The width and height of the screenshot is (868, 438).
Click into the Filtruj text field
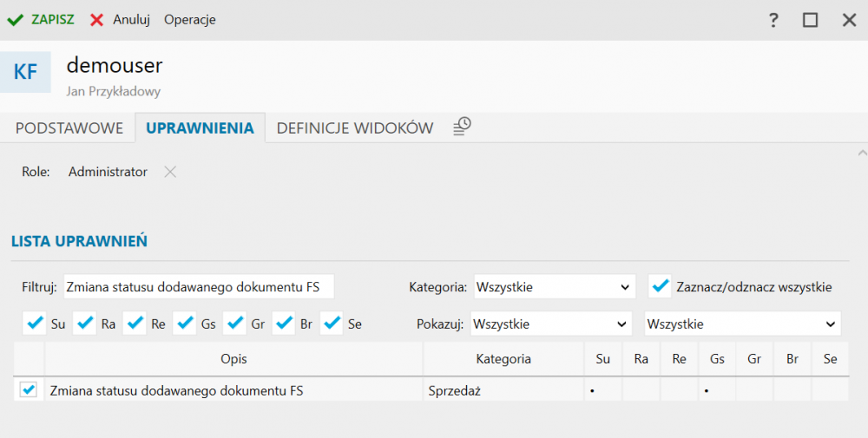[x=198, y=286]
